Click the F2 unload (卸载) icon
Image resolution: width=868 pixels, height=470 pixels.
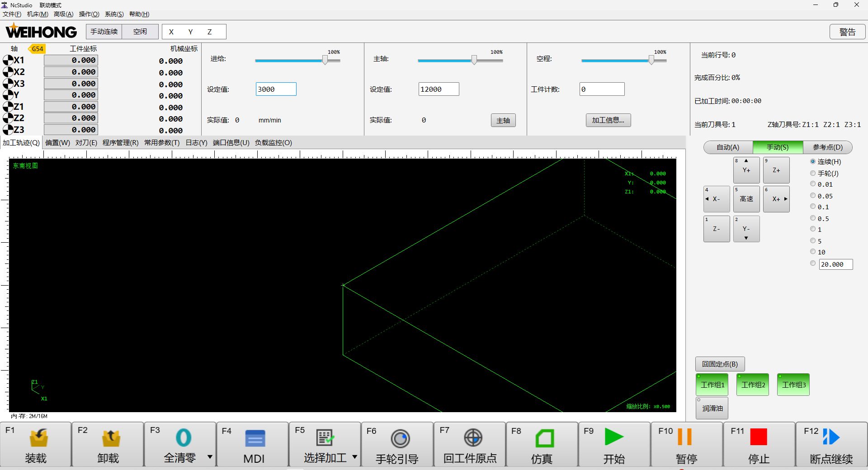click(111, 438)
